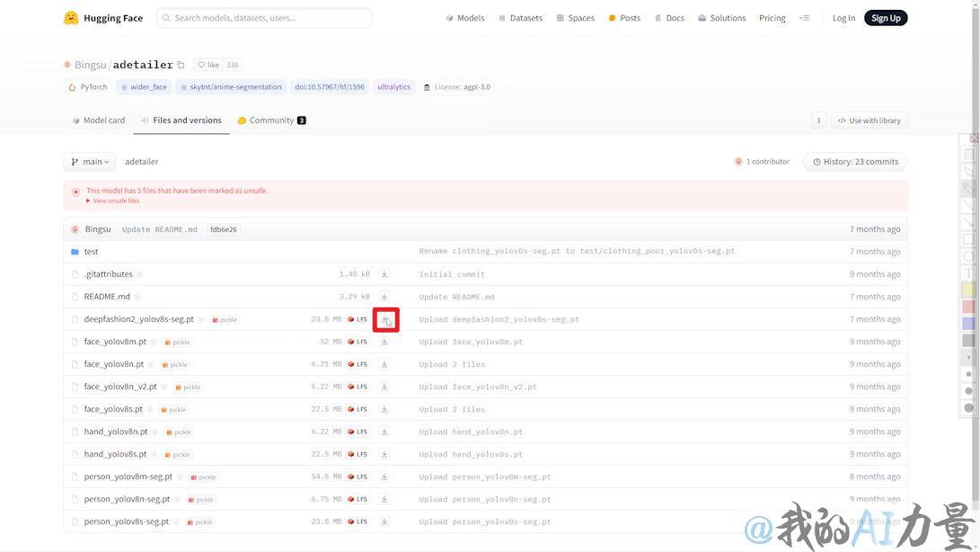This screenshot has width=980, height=552.
Task: Open pickle badge for deepfashion2_yolov8s-seg.pt
Action: (x=225, y=320)
